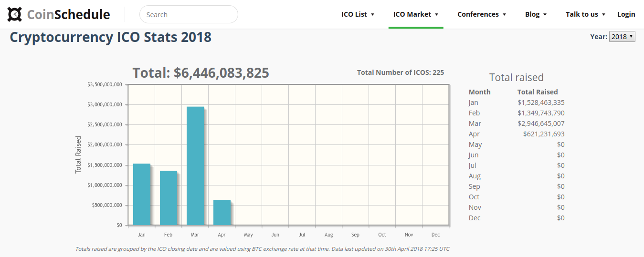644x257 pixels.
Task: Click the Month column header
Action: [479, 92]
